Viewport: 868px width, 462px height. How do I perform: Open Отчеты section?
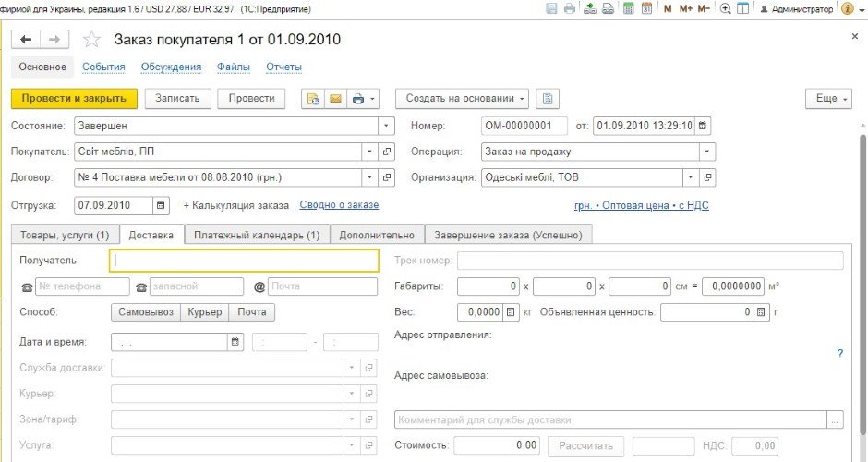pyautogui.click(x=284, y=67)
